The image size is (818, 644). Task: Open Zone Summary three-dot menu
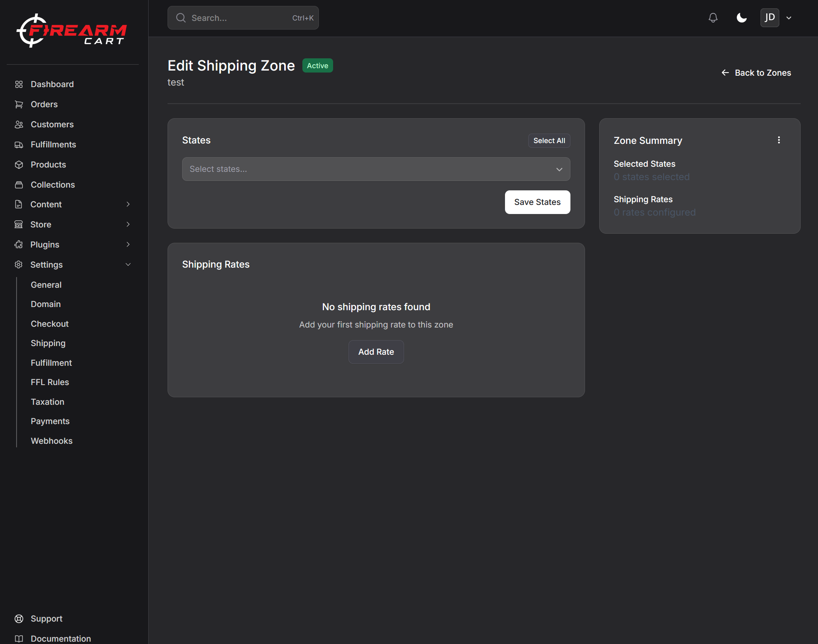(779, 140)
